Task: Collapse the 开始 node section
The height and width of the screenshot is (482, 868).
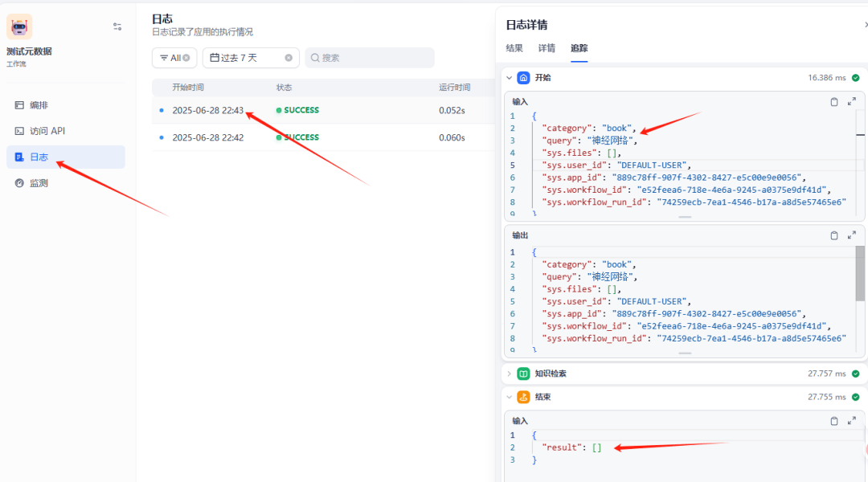Action: [x=509, y=78]
